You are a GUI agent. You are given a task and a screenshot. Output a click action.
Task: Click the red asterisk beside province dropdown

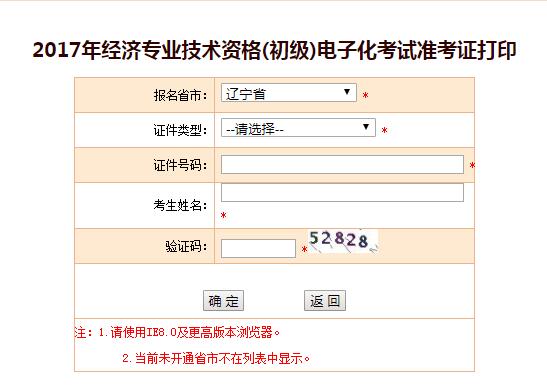(365, 96)
